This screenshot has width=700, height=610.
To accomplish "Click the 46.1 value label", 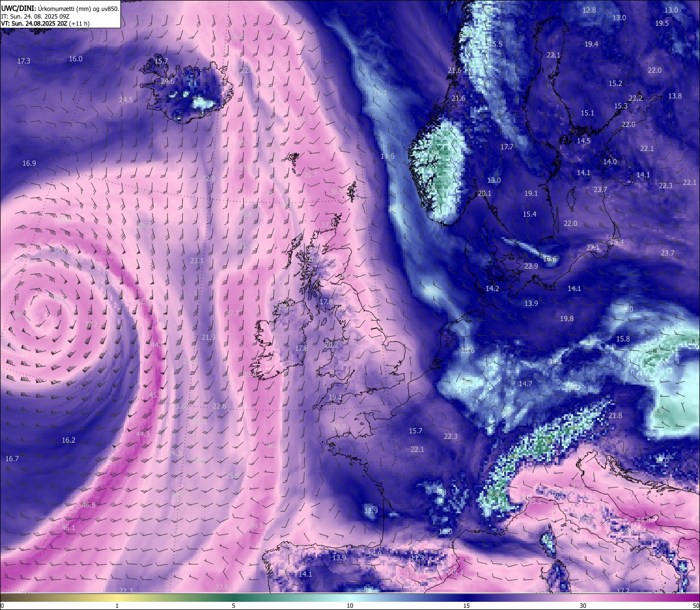I will point(68,528).
